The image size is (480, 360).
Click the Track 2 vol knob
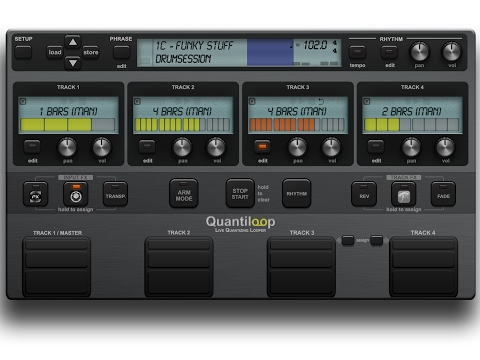[216, 147]
